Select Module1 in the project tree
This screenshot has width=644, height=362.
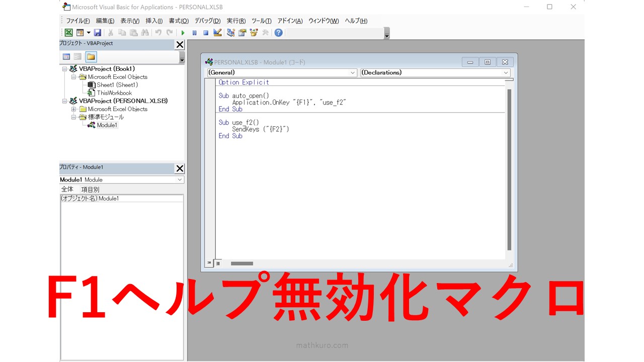pos(107,125)
